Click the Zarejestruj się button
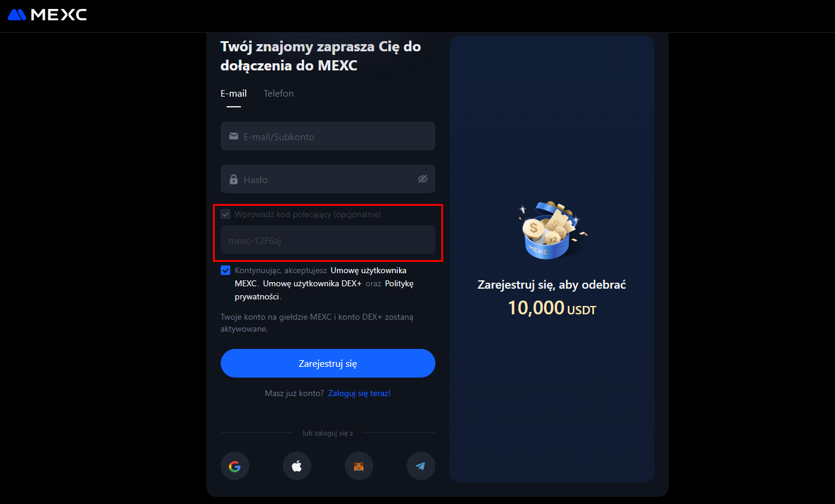835x504 pixels. pos(328,363)
